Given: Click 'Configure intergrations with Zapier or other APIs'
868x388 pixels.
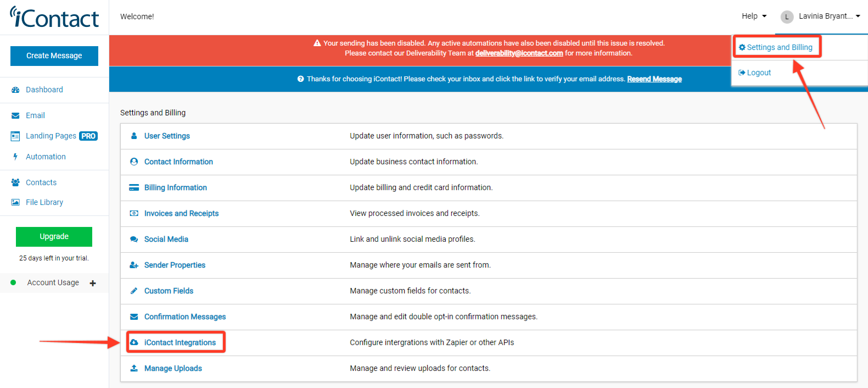Looking at the screenshot, I should coord(432,342).
